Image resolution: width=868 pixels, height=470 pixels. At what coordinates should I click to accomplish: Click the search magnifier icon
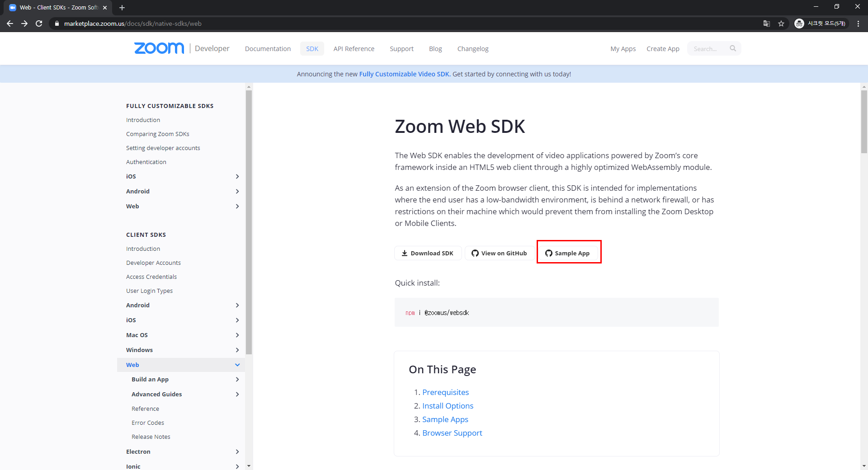coord(733,48)
